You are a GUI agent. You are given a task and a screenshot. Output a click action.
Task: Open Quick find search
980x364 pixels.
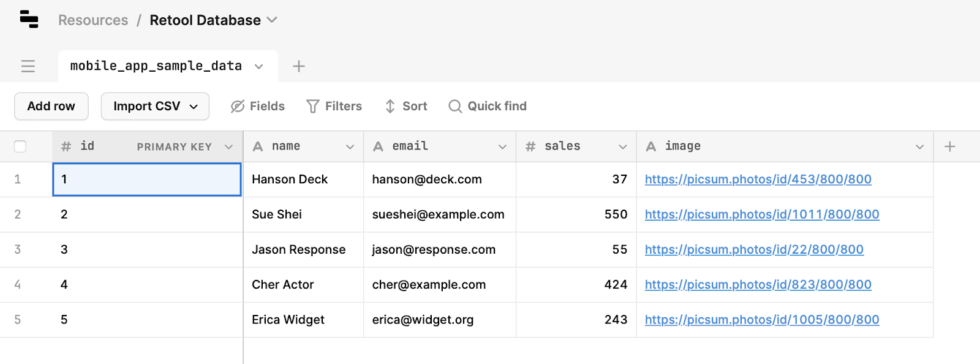tap(488, 106)
